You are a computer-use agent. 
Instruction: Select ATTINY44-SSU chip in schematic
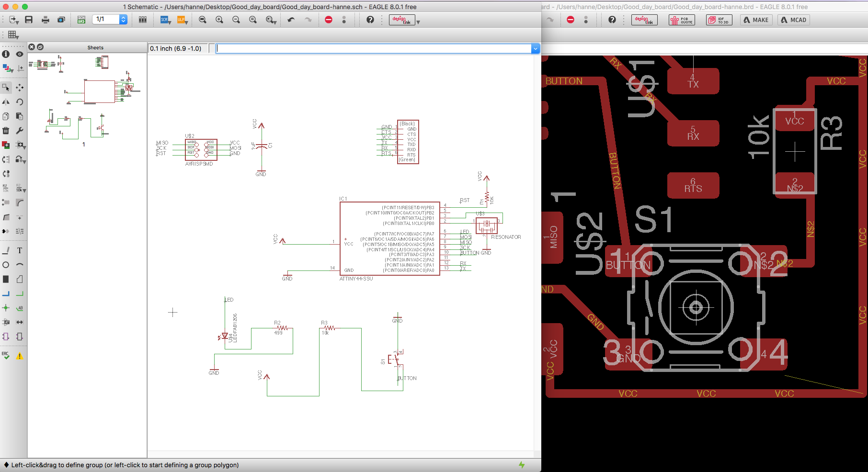point(390,238)
